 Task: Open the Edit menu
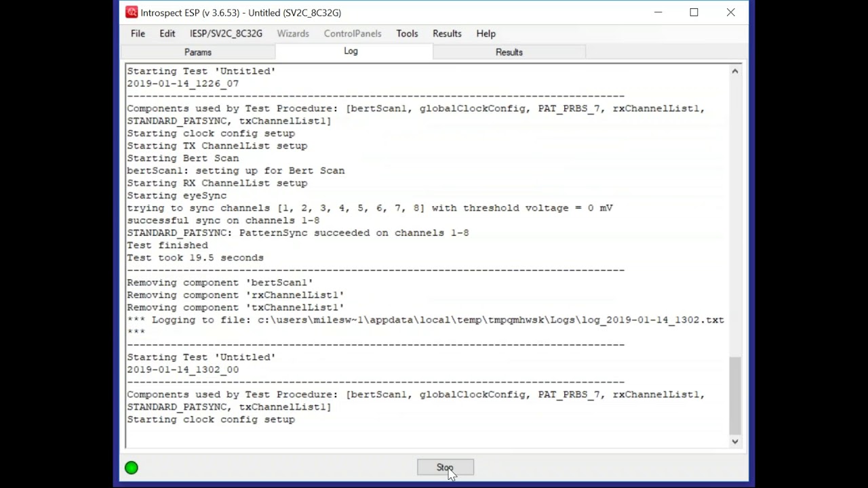tap(167, 33)
